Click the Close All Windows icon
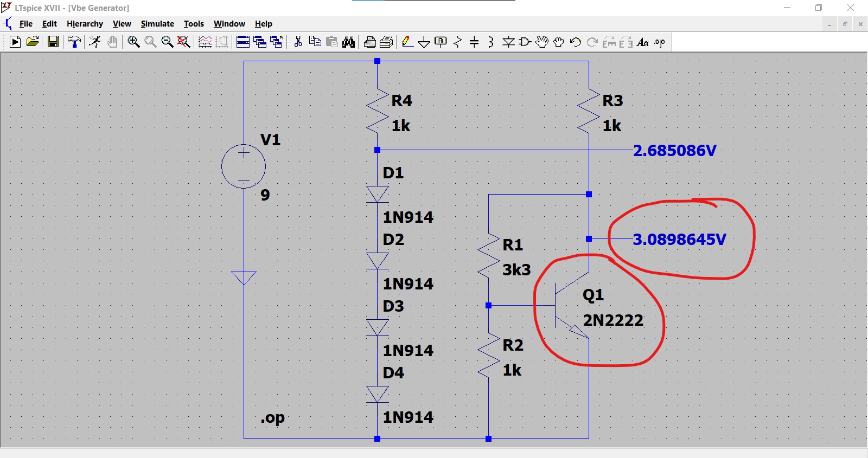The image size is (868, 458). [x=277, y=42]
